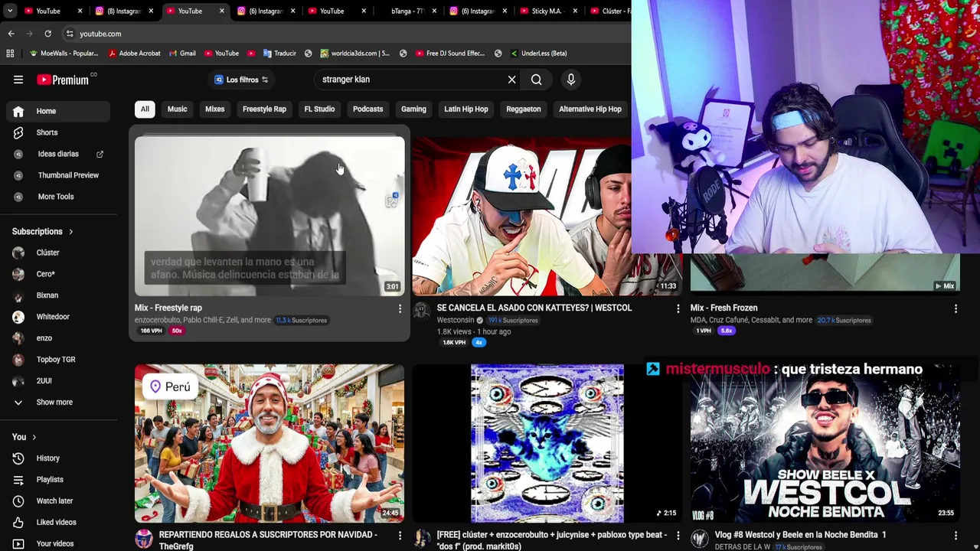Open the tab search dropdown arrow

coord(9,11)
